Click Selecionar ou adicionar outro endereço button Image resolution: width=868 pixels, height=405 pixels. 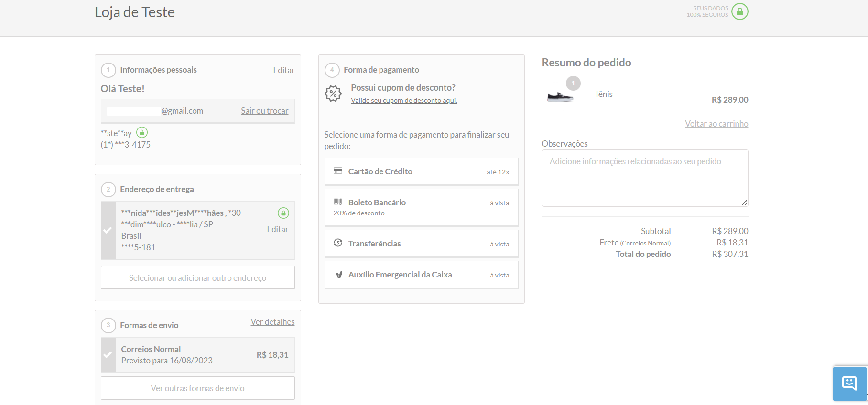pos(198,277)
